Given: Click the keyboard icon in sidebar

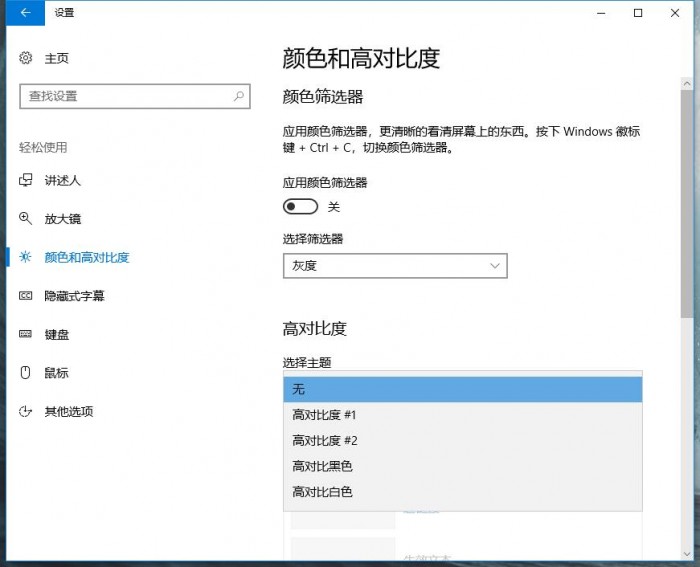Looking at the screenshot, I should tap(25, 334).
